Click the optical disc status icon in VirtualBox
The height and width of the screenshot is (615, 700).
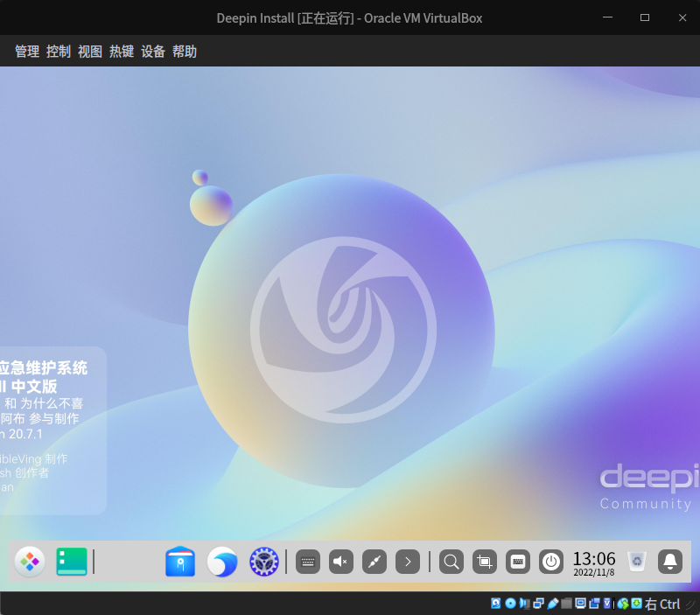[x=510, y=604]
